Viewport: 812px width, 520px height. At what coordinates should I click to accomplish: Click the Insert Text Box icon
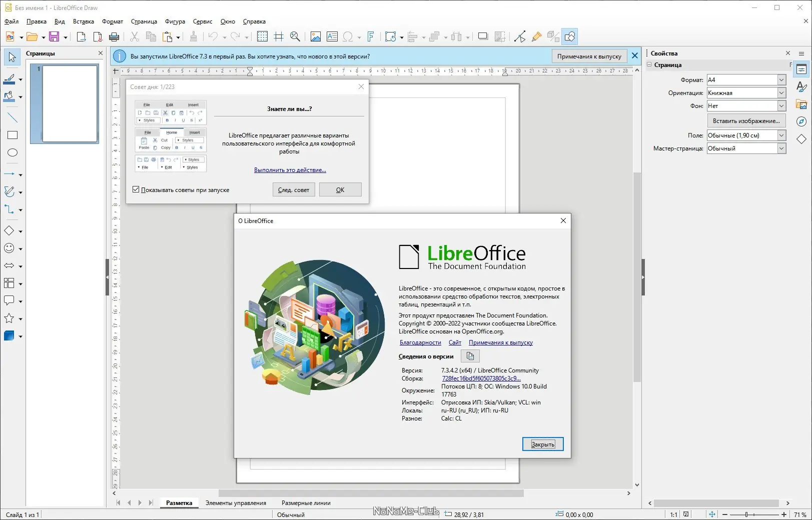click(332, 36)
